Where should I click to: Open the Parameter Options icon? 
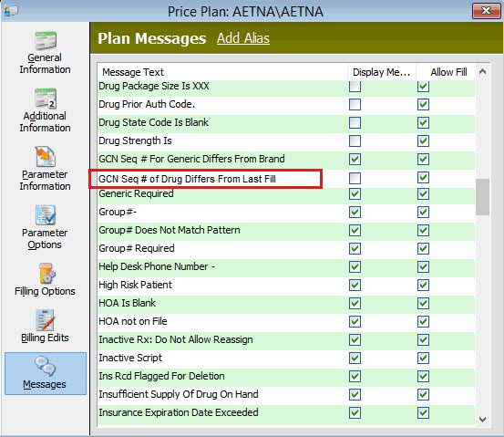46,215
